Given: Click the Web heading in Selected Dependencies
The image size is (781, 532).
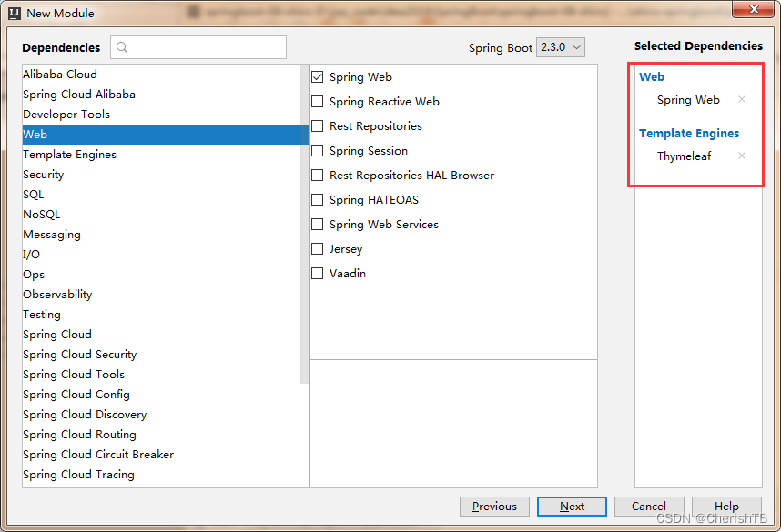Looking at the screenshot, I should coord(652,76).
